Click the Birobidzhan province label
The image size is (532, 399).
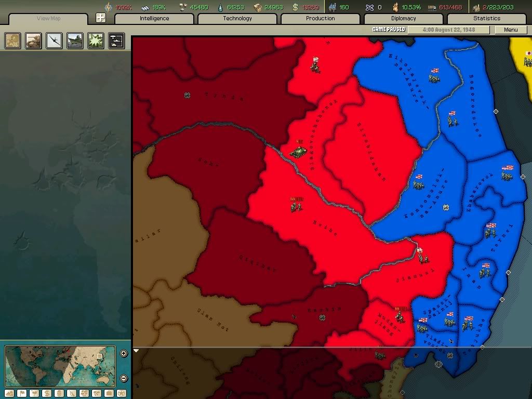[371, 152]
